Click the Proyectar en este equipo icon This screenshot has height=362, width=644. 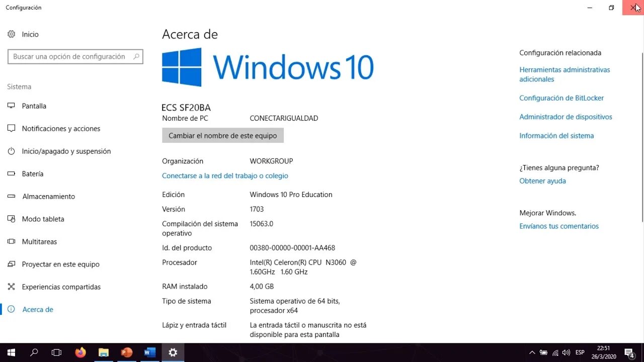11,264
